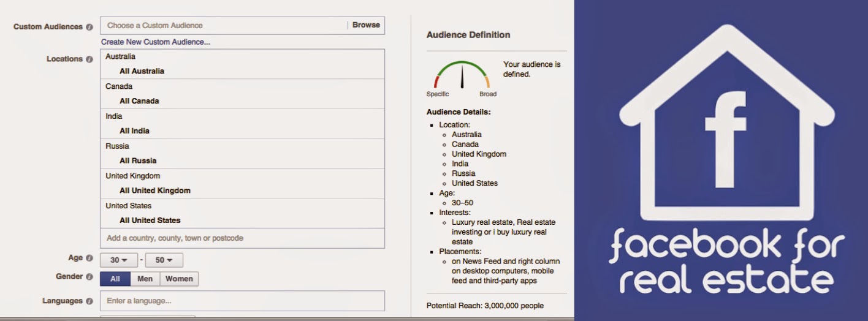Click the Interests label in Audience Details
868x321 pixels.
point(455,213)
